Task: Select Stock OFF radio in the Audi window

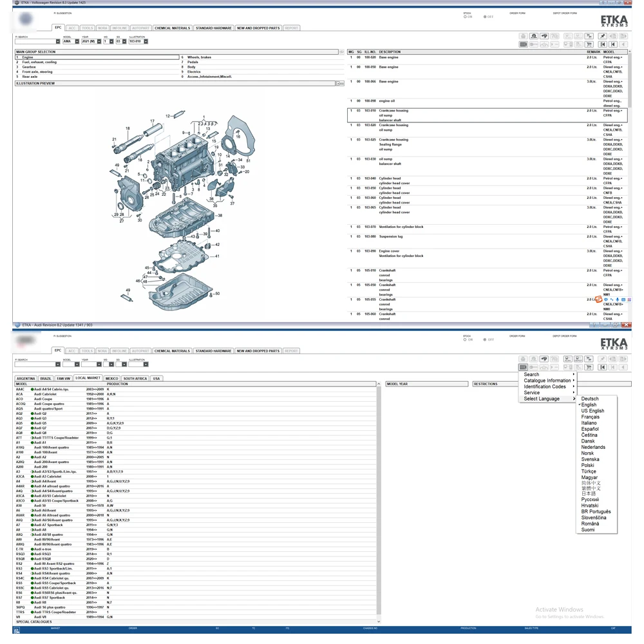Action: point(485,339)
